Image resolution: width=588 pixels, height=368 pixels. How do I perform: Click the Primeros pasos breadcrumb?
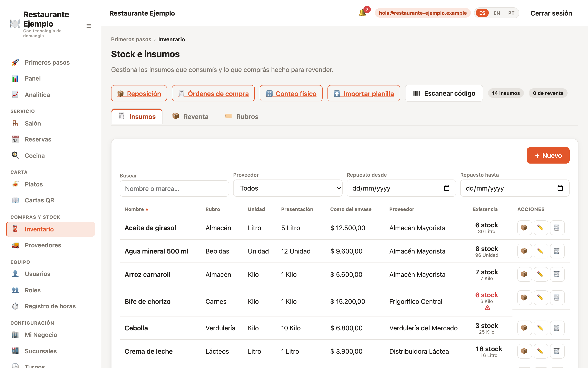[131, 39]
